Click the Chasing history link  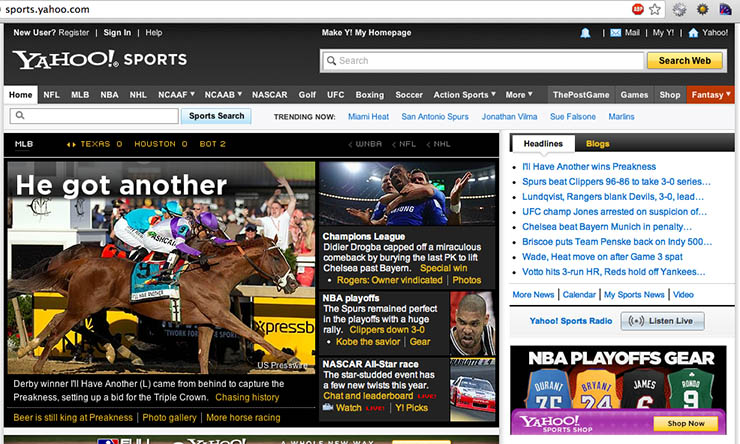(x=247, y=397)
